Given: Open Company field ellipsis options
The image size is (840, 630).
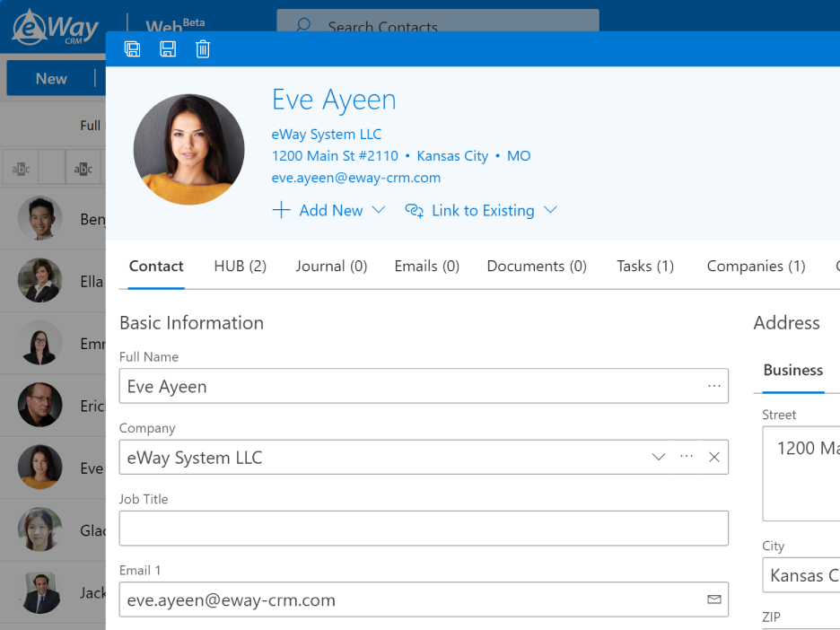Looking at the screenshot, I should [687, 457].
